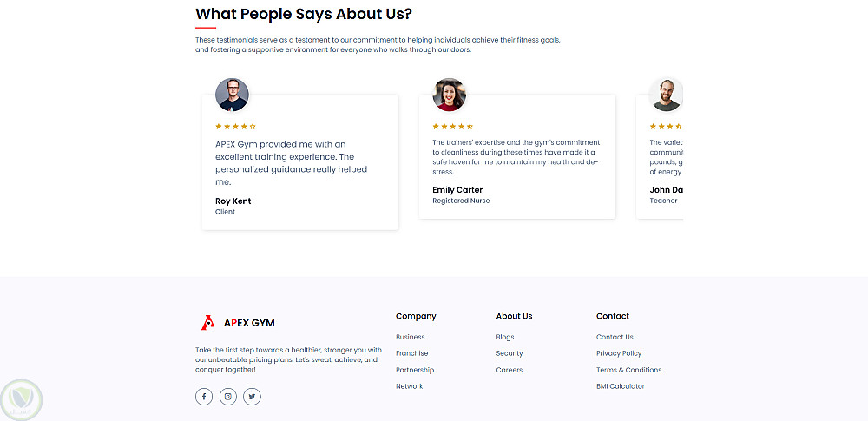Click Emily Carter's avatar photo

click(449, 95)
